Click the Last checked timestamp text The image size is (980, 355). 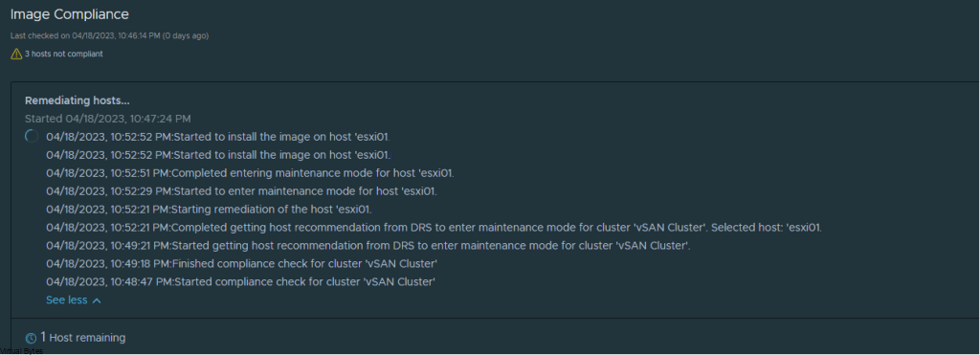point(109,36)
